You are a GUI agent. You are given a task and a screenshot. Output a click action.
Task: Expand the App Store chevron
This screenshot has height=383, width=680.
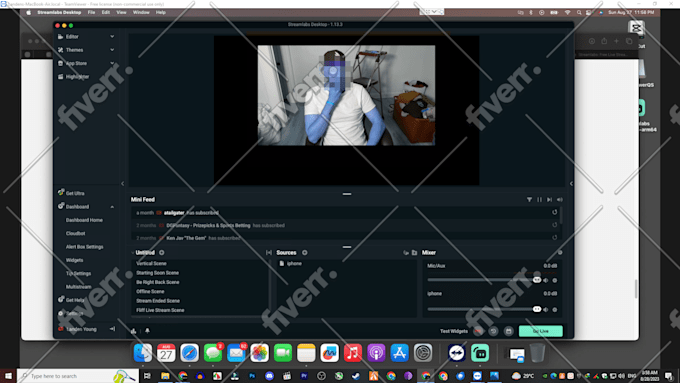click(x=112, y=63)
